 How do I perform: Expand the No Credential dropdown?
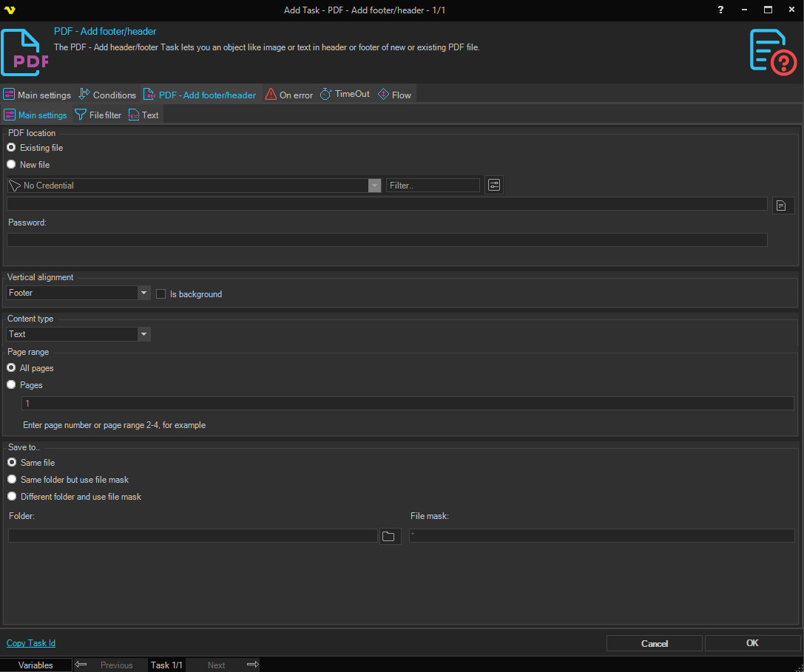click(375, 186)
